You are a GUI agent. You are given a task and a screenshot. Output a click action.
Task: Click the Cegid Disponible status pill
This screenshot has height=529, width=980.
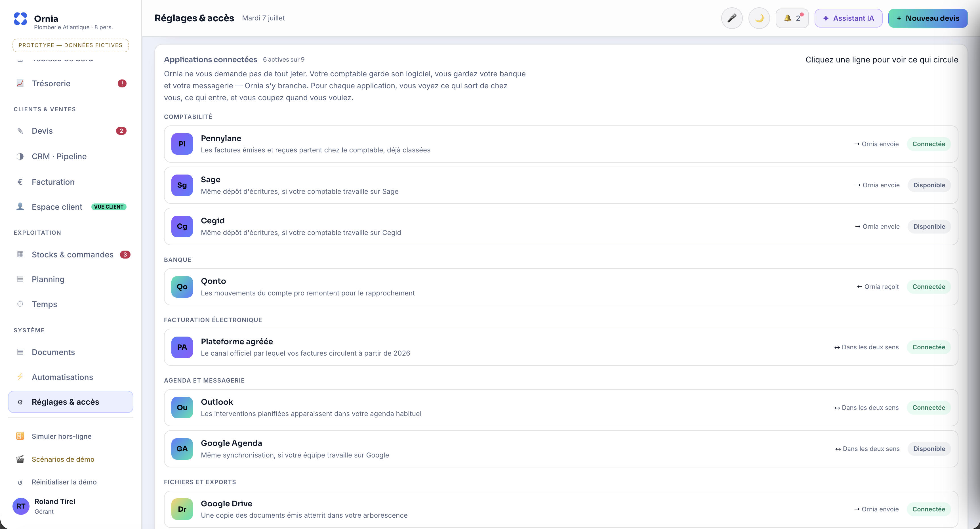[x=929, y=226]
